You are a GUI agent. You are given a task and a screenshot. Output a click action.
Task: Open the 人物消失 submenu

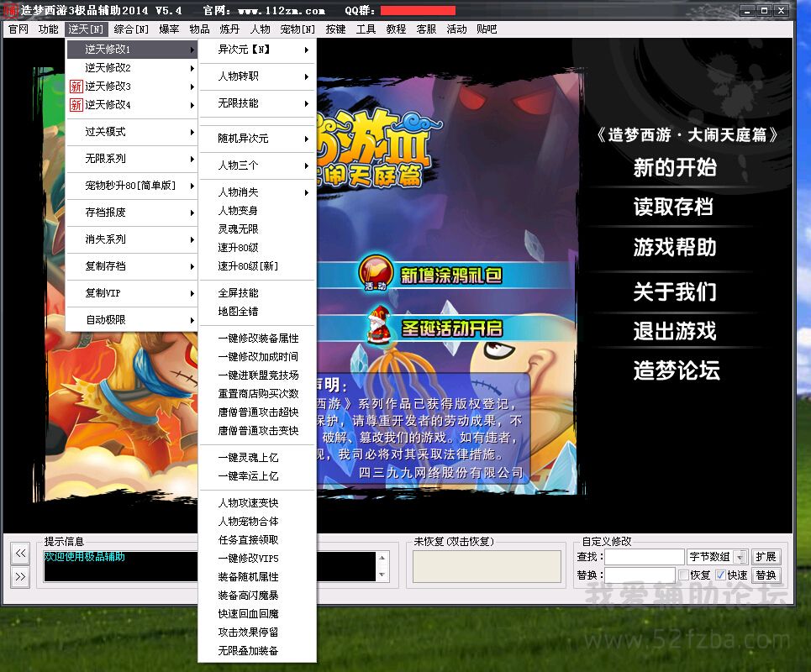(257, 192)
